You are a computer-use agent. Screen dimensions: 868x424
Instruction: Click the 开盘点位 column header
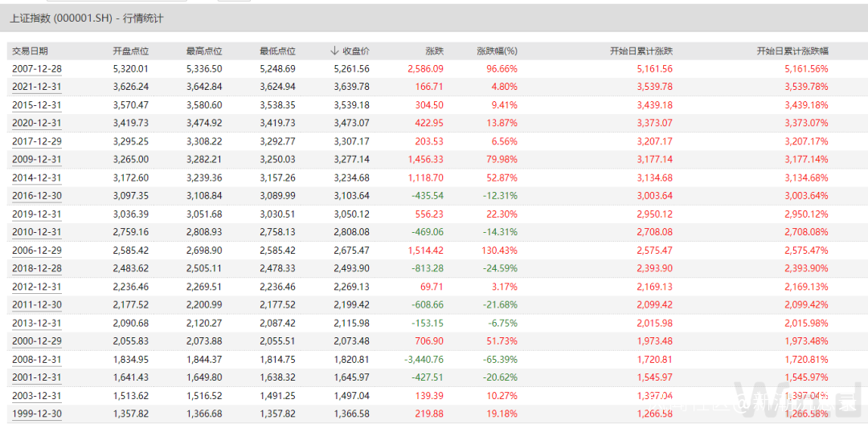pos(131,51)
